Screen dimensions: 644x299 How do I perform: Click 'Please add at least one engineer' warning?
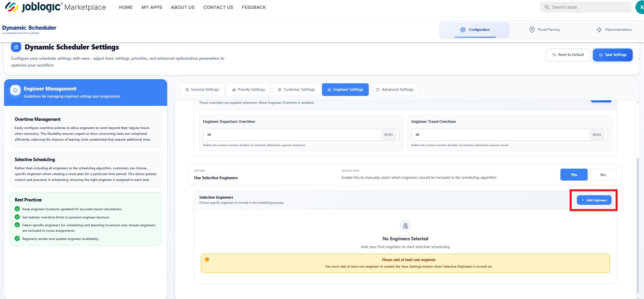point(409,260)
